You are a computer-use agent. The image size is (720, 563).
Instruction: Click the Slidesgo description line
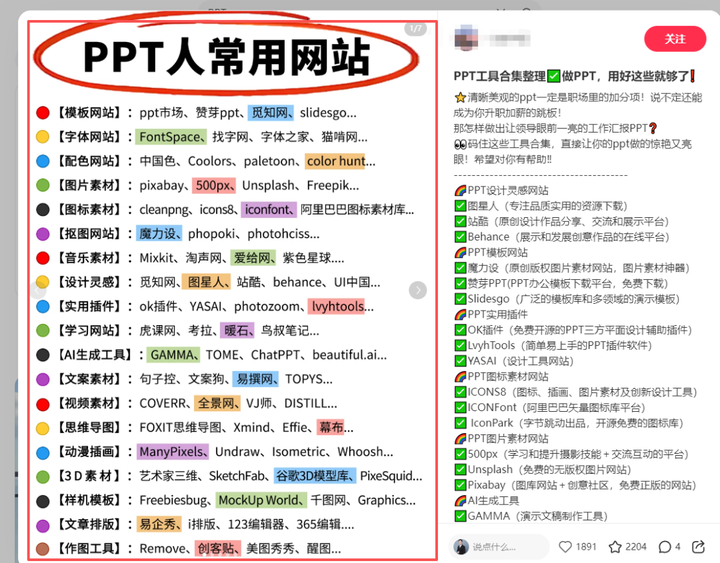[x=567, y=299]
